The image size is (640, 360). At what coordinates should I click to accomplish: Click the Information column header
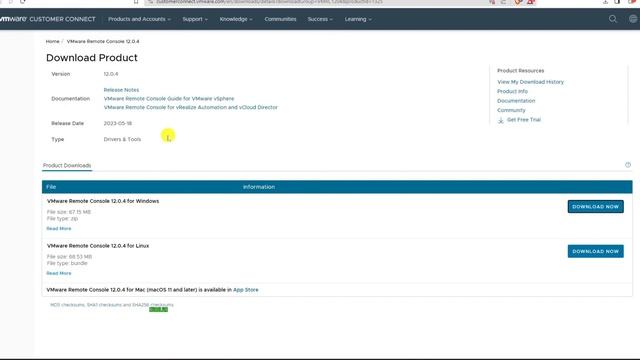259,187
